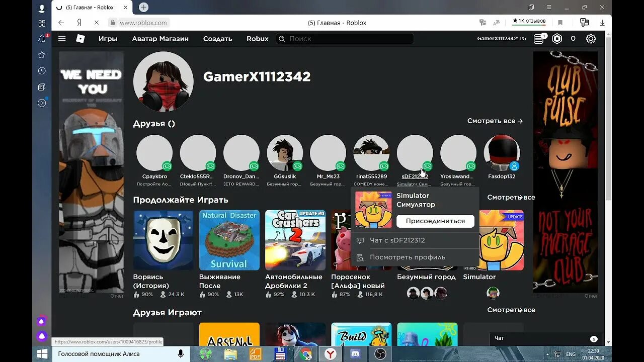
Task: Click the Roblox logo icon
Action: tap(80, 39)
